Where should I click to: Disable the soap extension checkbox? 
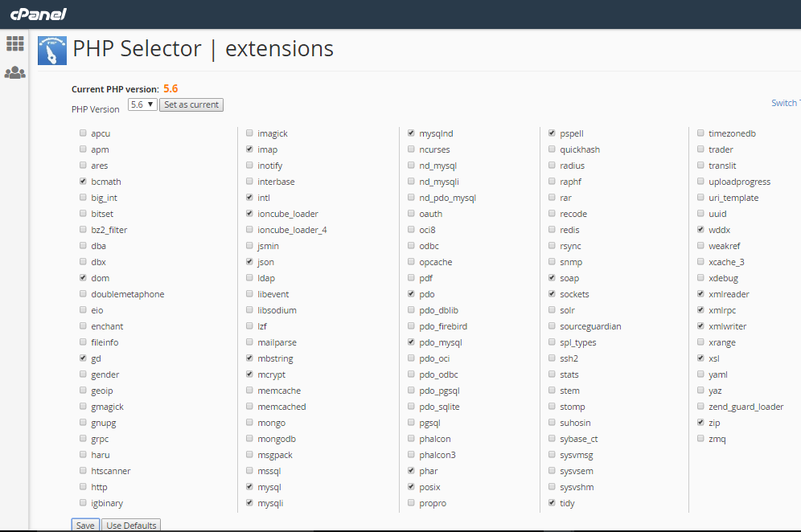[552, 278]
